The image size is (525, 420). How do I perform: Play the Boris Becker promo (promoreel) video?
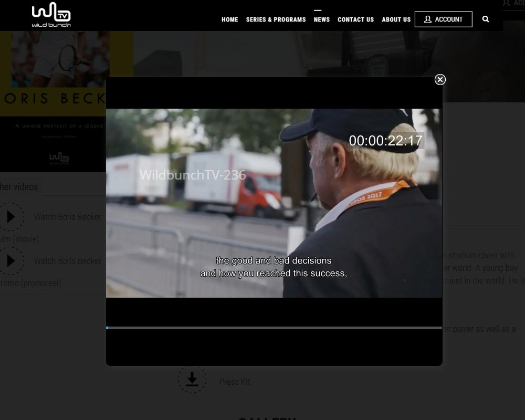(x=11, y=261)
